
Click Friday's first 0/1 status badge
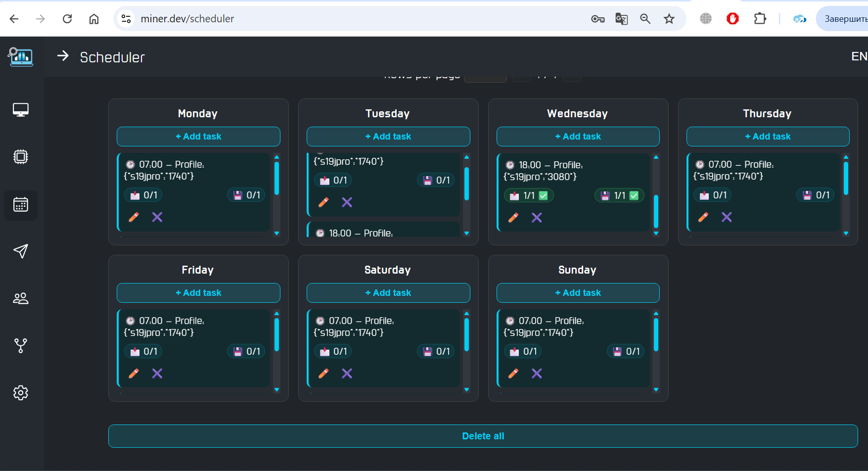(x=143, y=351)
